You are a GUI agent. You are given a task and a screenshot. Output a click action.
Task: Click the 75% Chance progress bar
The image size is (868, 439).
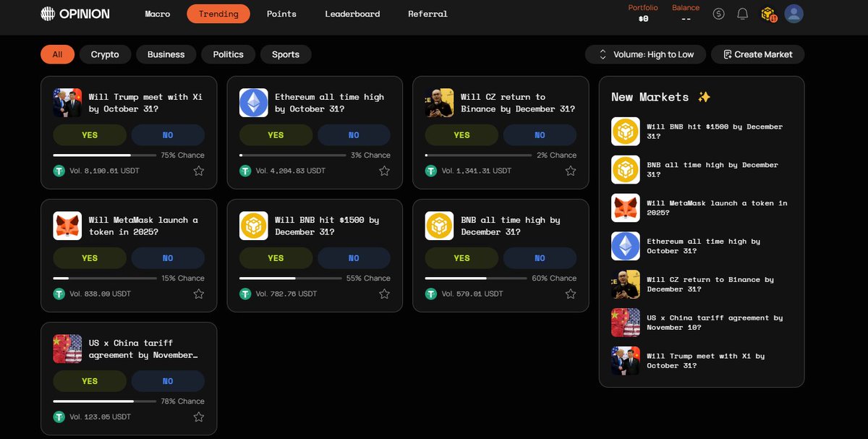105,155
